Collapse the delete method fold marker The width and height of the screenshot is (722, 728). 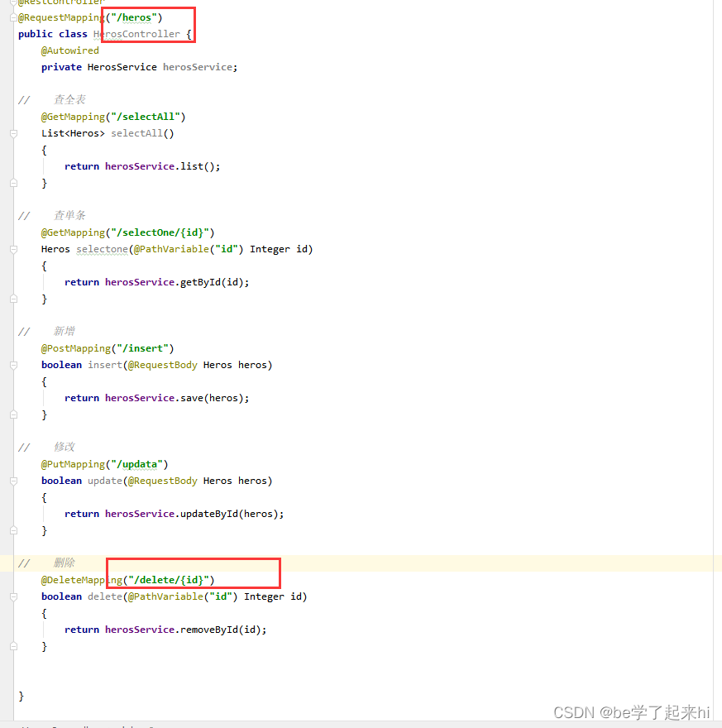click(x=13, y=596)
